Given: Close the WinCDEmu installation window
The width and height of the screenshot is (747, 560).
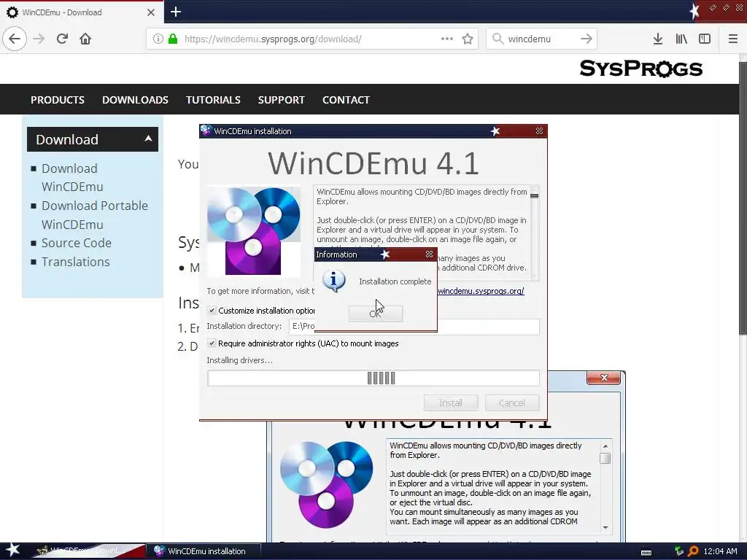Looking at the screenshot, I should click(x=539, y=131).
